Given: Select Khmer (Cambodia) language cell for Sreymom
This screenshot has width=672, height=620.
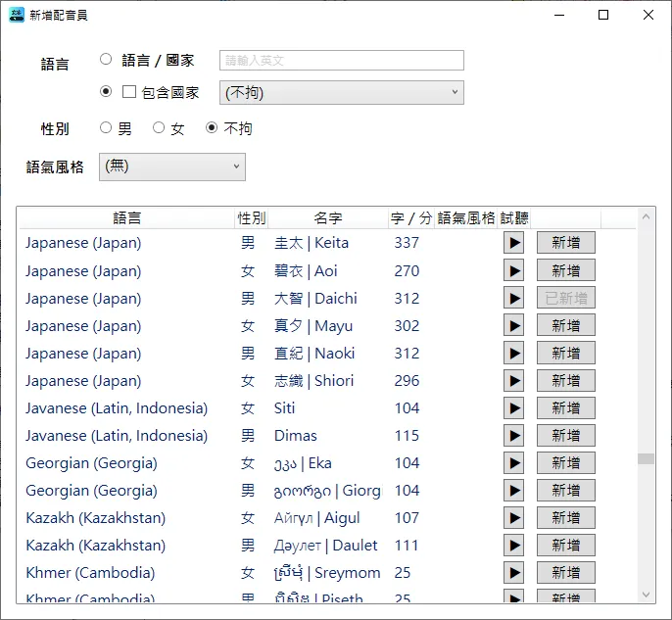Looking at the screenshot, I should pyautogui.click(x=90, y=572).
